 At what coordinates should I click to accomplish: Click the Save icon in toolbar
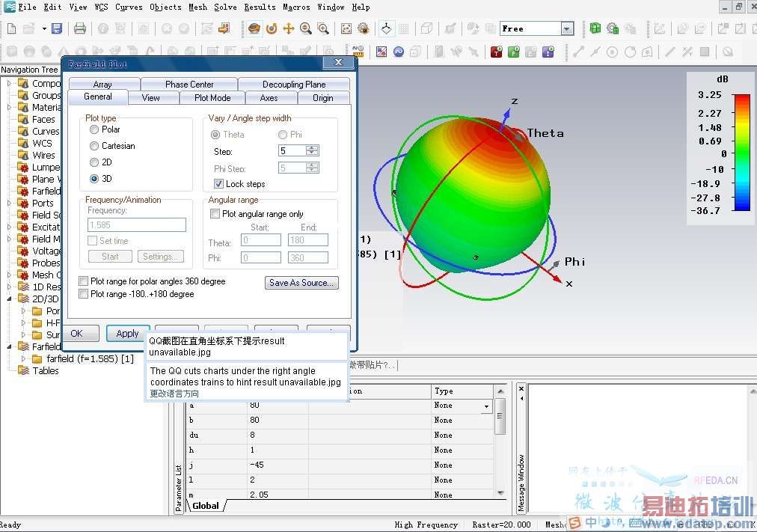coord(56,28)
